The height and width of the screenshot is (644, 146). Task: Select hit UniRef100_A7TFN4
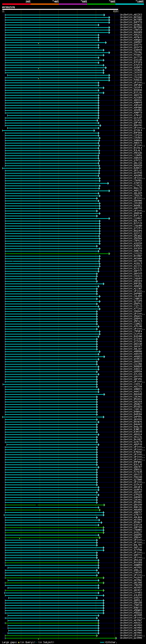click(131, 550)
